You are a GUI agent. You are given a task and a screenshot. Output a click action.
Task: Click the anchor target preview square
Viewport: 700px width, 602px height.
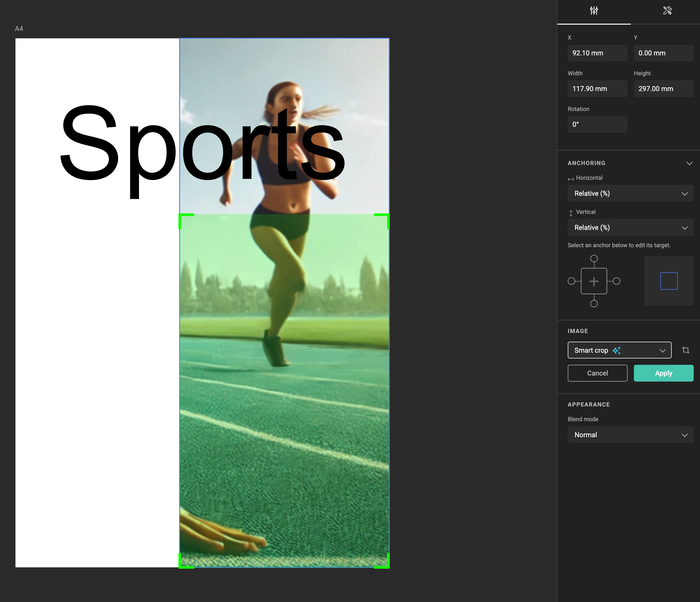tap(669, 281)
